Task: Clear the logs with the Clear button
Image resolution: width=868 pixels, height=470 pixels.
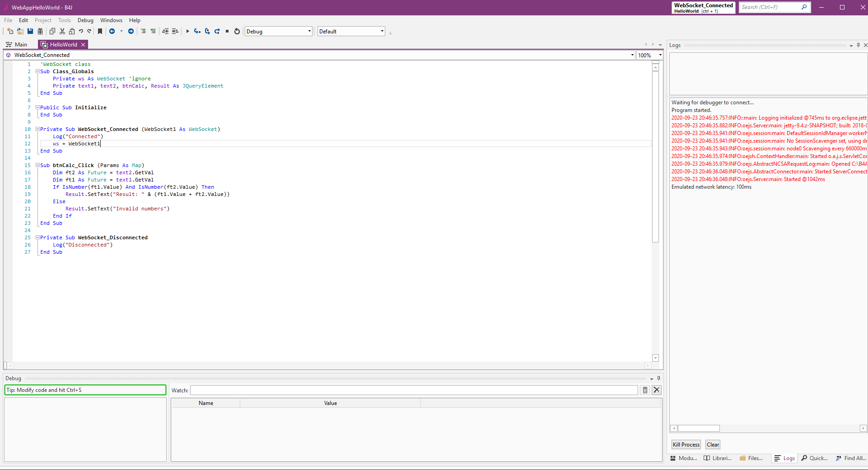Action: tap(713, 445)
